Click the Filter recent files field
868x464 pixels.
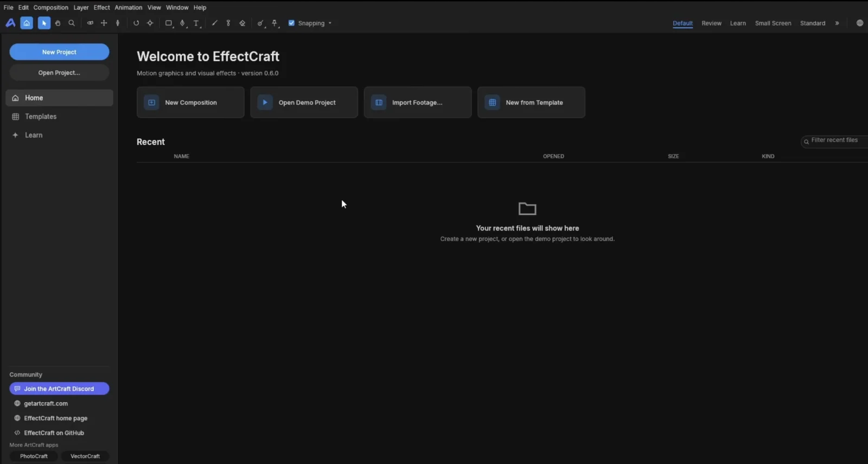pyautogui.click(x=834, y=141)
